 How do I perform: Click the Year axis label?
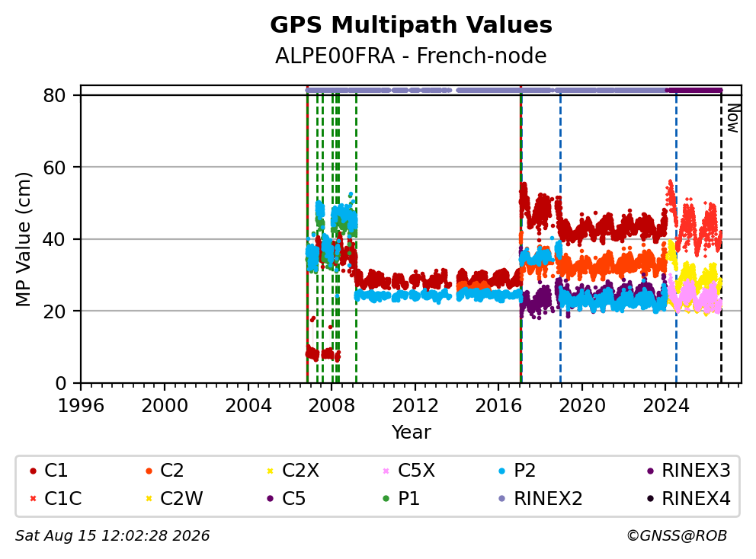pos(411,432)
